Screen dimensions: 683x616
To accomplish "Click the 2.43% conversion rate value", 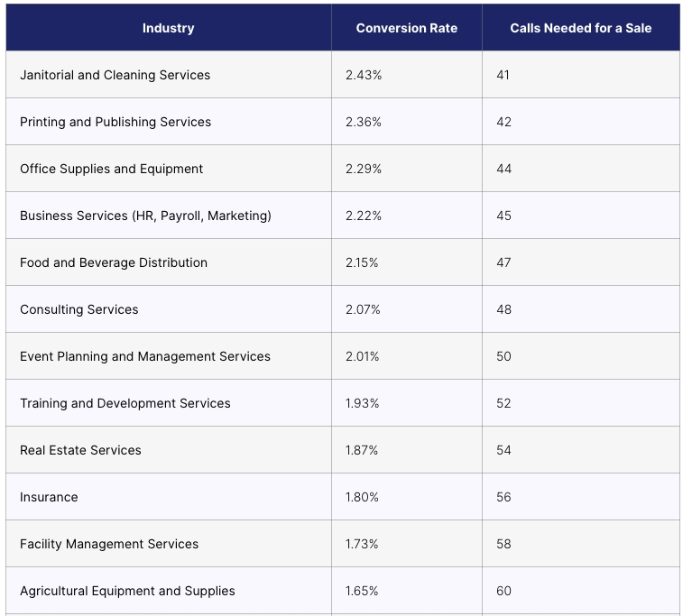I will click(x=364, y=75).
